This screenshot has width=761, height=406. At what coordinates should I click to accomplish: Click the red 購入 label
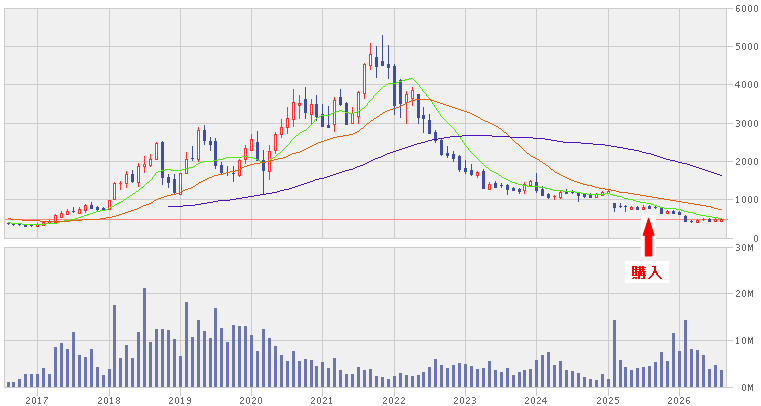[x=647, y=273]
